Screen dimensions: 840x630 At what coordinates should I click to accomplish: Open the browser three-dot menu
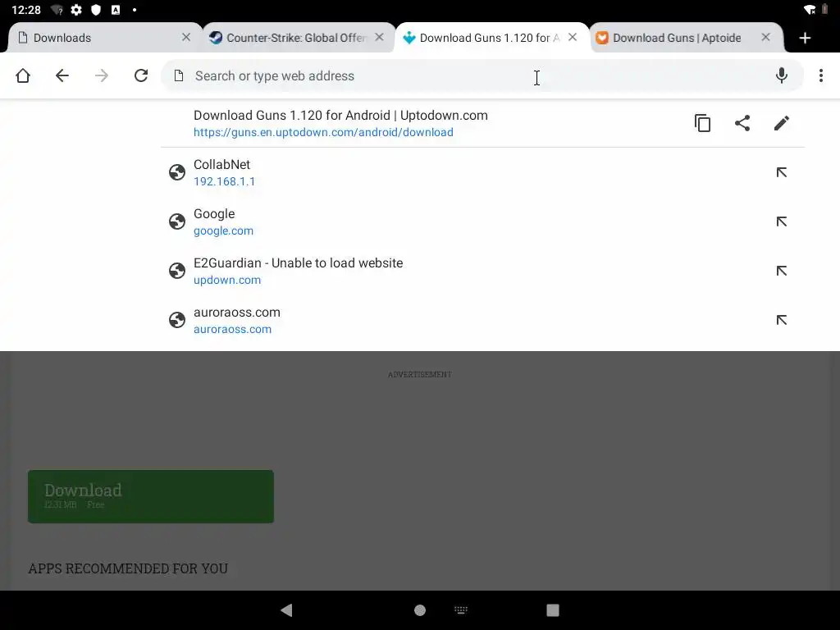(820, 75)
